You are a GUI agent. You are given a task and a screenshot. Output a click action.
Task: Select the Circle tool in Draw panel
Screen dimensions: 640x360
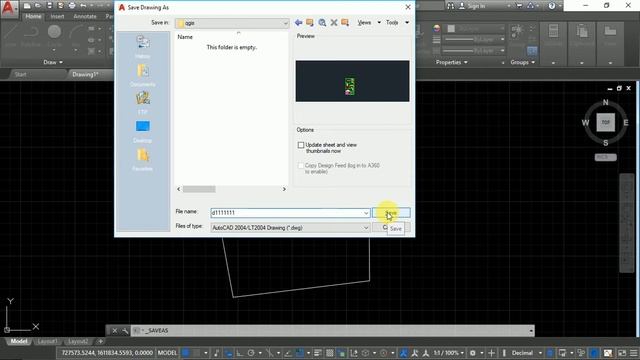tap(54, 34)
